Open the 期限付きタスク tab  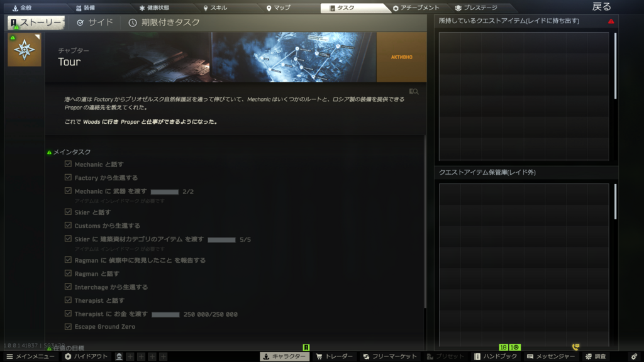[x=164, y=23]
